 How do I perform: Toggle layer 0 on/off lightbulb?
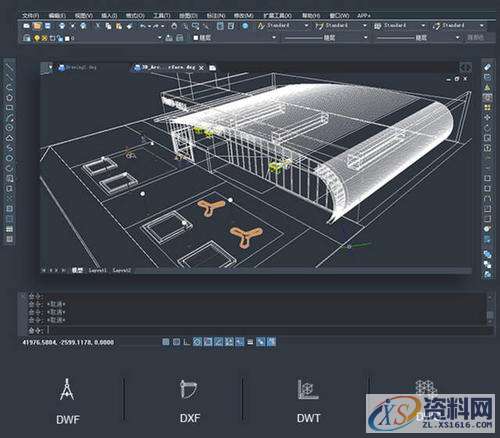pyautogui.click(x=37, y=38)
